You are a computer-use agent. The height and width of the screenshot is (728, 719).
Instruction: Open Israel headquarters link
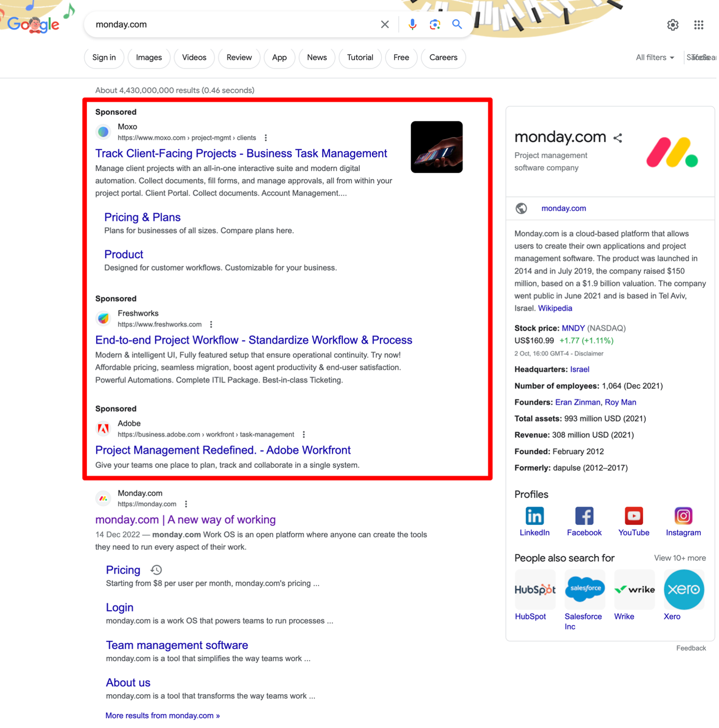pos(580,370)
